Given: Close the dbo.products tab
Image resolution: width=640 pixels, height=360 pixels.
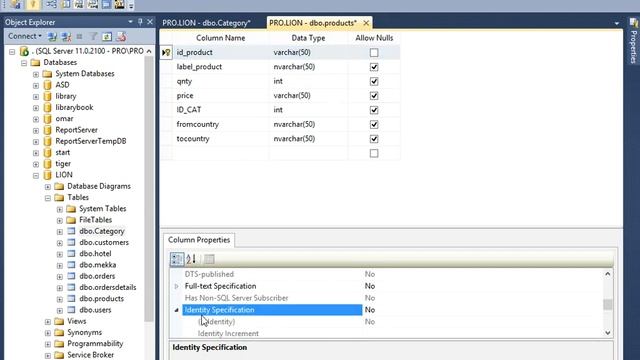Looking at the screenshot, I should pyautogui.click(x=366, y=23).
